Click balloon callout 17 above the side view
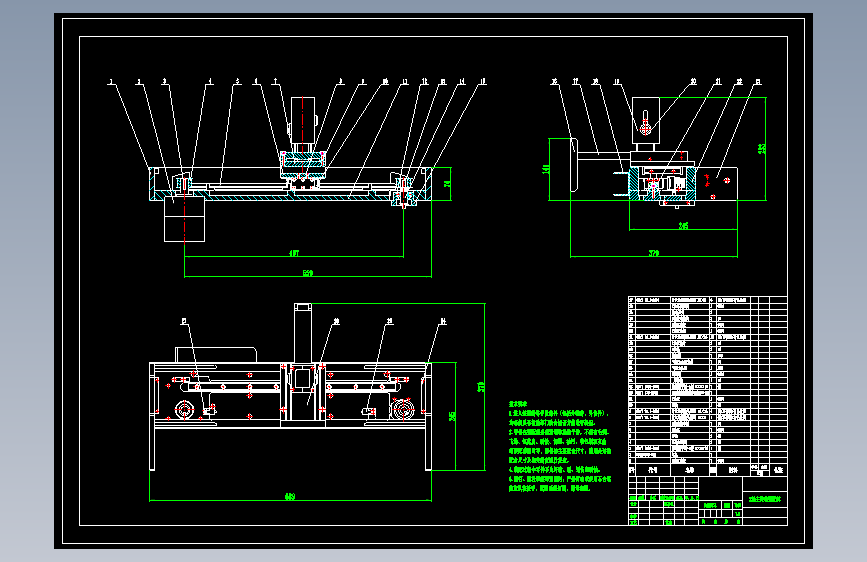867x562 pixels. coord(576,82)
